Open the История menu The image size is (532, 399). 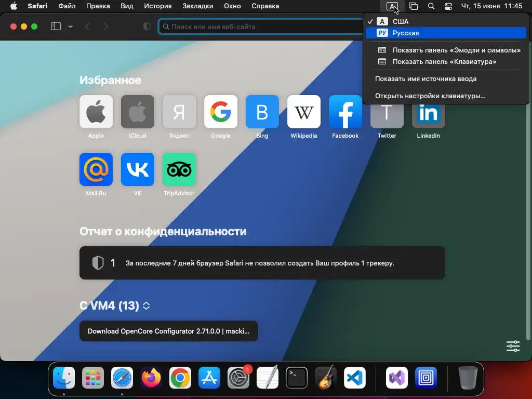click(158, 6)
